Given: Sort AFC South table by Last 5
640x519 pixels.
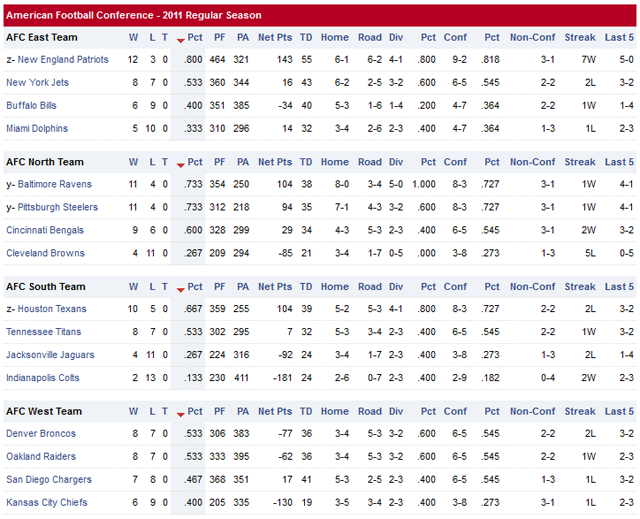Looking at the screenshot, I should 619,287.
